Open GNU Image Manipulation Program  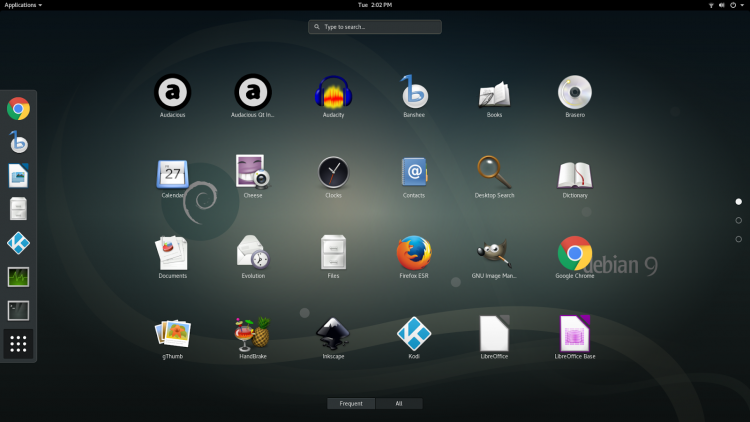pyautogui.click(x=494, y=257)
